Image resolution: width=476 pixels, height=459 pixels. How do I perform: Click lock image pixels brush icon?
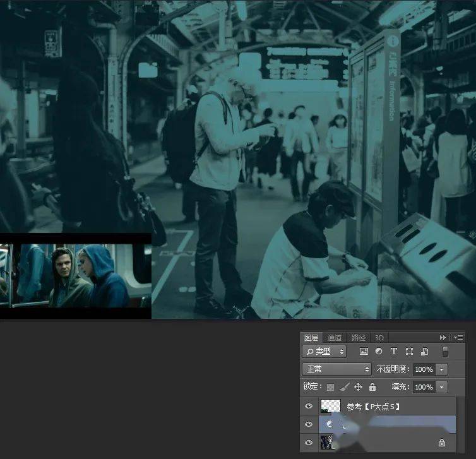[344, 387]
